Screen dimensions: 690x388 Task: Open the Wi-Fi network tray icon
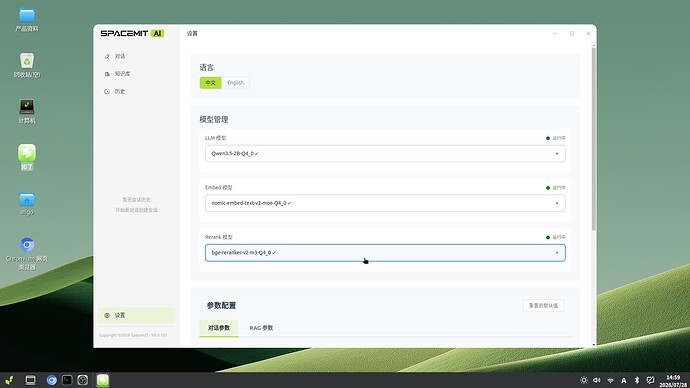(610, 380)
